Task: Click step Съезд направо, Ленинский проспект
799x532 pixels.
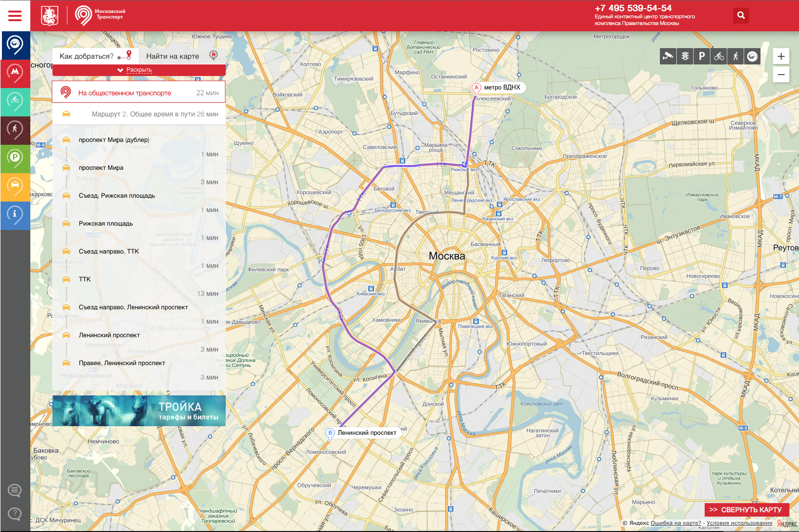Action: 133,307
